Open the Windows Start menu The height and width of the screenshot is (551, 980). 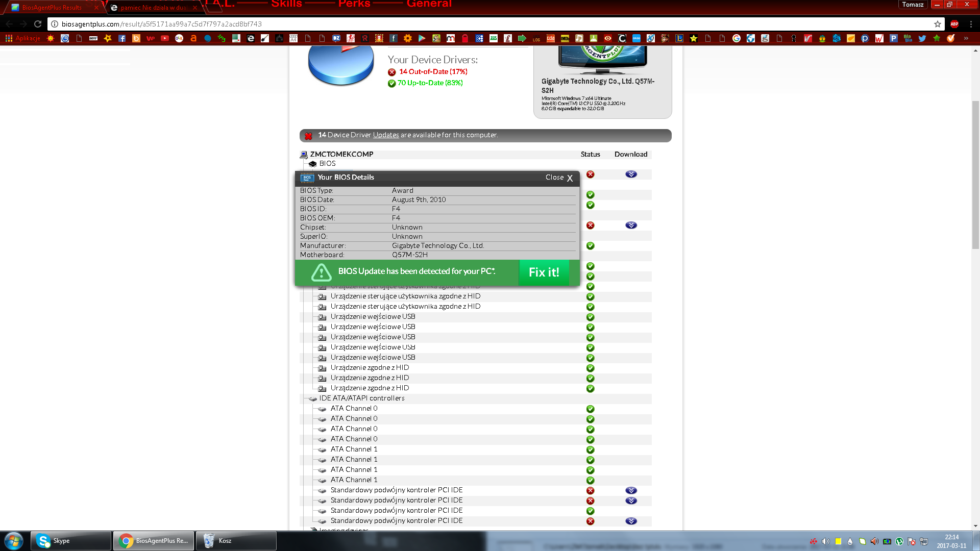pyautogui.click(x=14, y=541)
